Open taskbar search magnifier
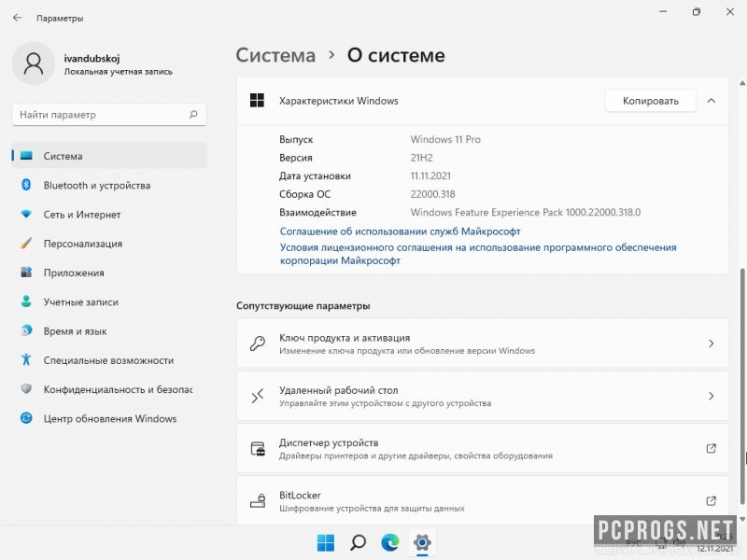This screenshot has height=560, width=747. pyautogui.click(x=358, y=542)
